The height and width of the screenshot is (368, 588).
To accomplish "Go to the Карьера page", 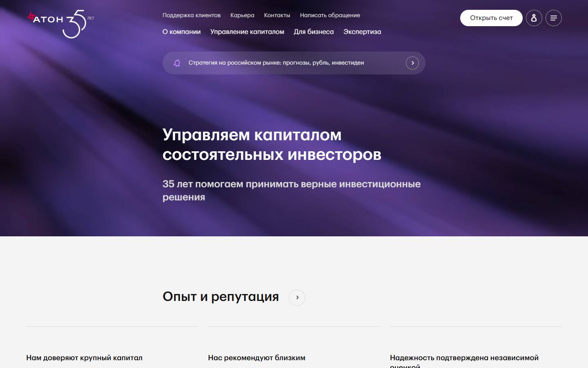I will [242, 15].
